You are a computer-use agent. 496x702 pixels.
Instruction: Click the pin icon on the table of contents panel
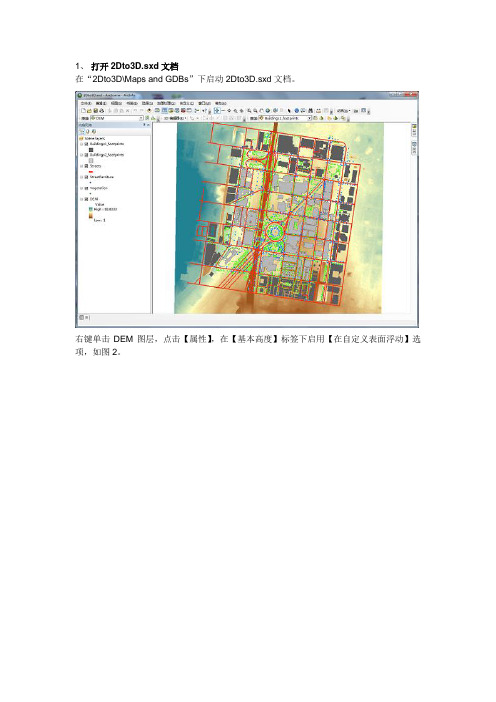point(144,124)
